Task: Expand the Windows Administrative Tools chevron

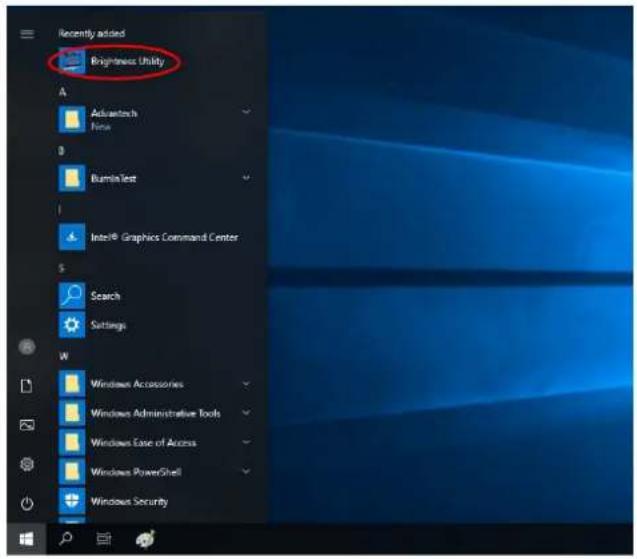Action: 246,413
